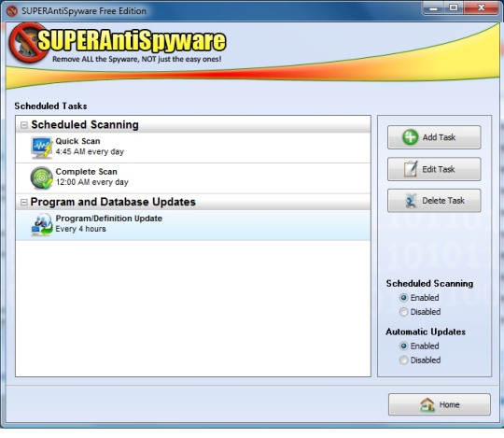Close the SUPERAntiSpyware window
Screen dimensions: 504x438
482,8
